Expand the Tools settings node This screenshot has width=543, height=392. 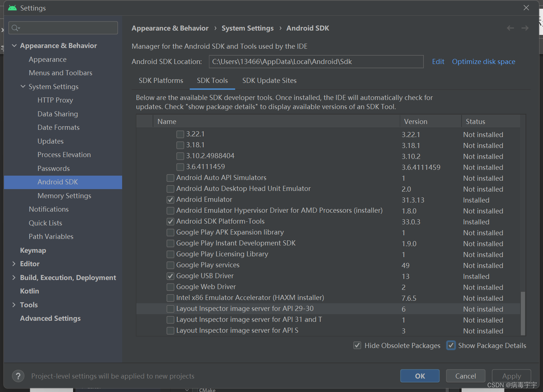pos(14,305)
